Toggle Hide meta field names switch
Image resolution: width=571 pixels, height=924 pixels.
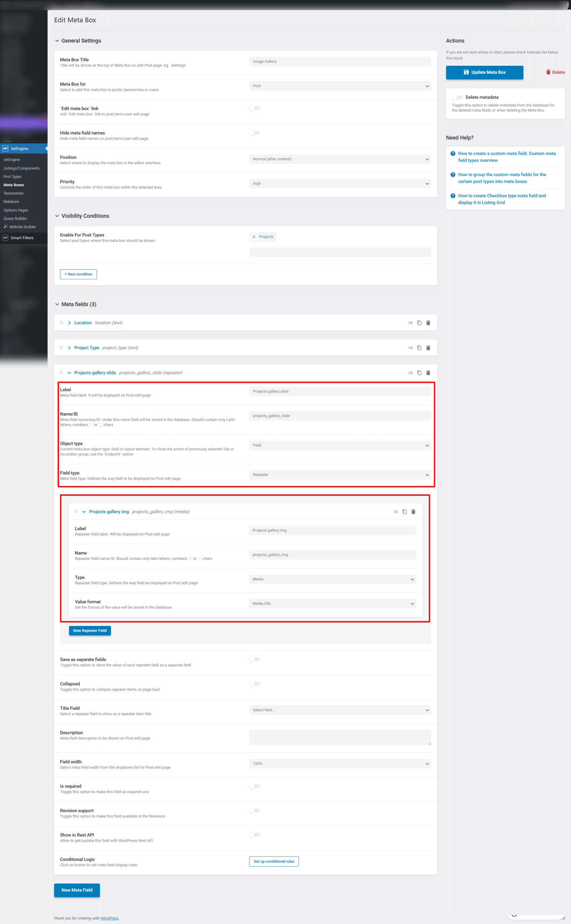click(x=254, y=132)
